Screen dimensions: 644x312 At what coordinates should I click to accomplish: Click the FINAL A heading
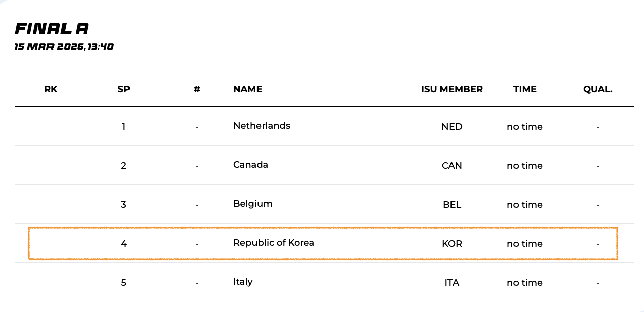click(x=52, y=29)
